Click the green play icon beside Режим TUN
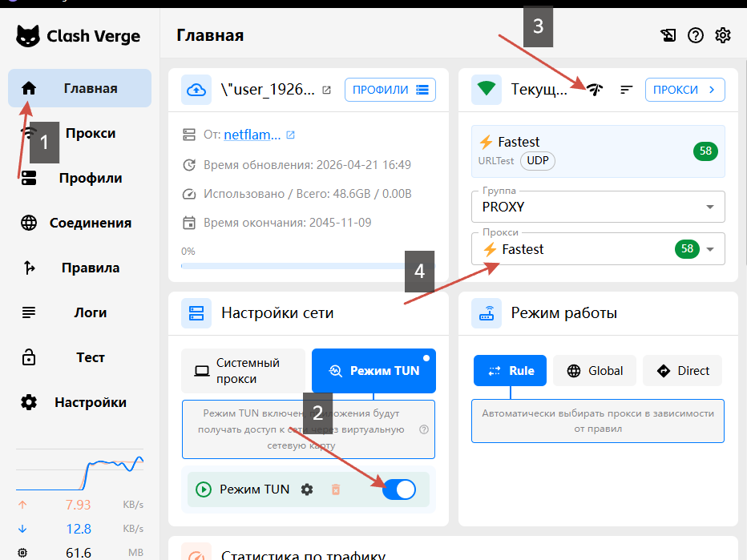The image size is (747, 560). point(204,489)
